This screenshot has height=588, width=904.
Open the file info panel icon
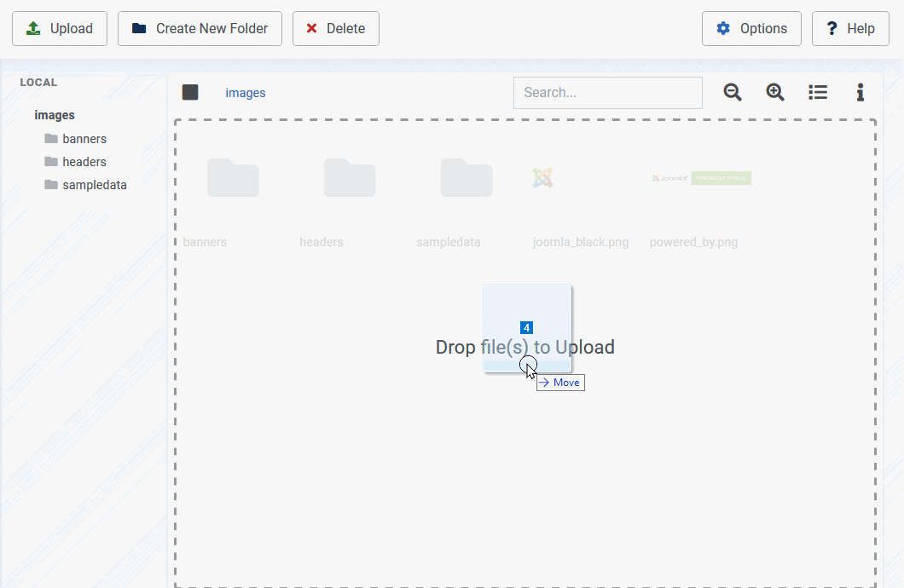pyautogui.click(x=861, y=92)
